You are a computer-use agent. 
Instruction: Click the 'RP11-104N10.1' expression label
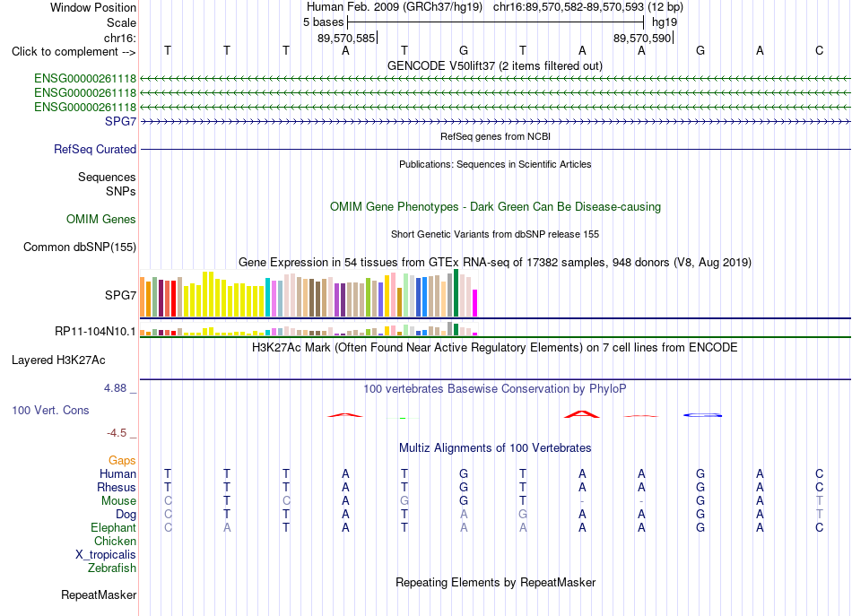pos(95,332)
